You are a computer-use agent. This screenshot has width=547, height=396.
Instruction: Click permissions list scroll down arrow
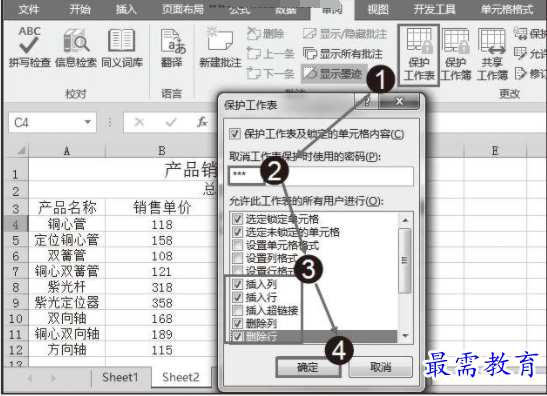(405, 336)
